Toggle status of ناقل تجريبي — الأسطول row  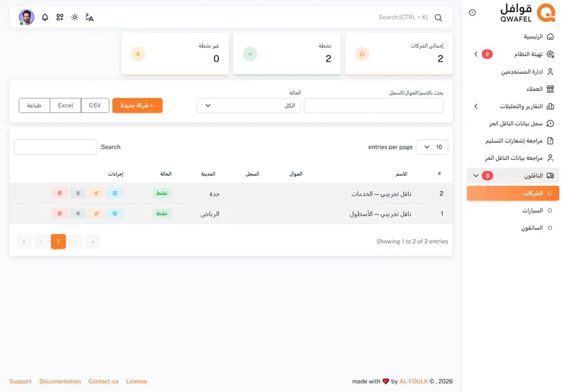(78, 213)
